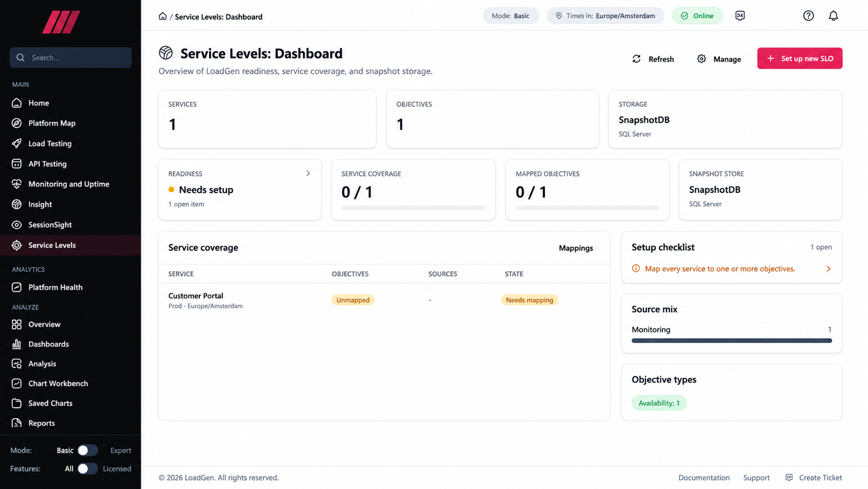Expand the Readiness card chevron
This screenshot has width=868, height=489.
pos(308,174)
